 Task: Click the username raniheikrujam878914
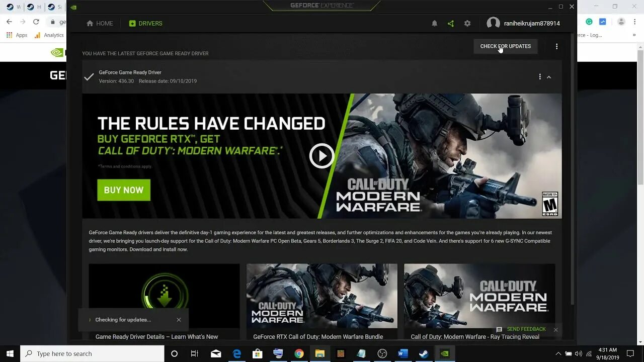click(532, 23)
